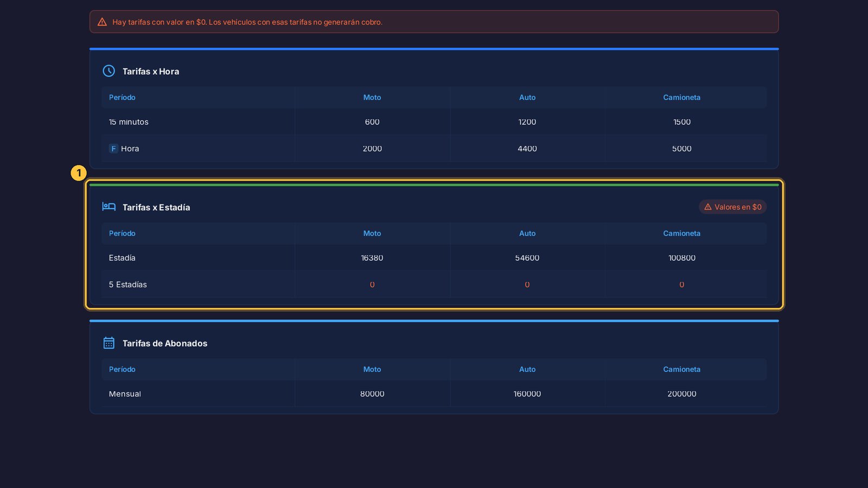Screen dimensions: 868x488
Task: Select the Hora row label
Action: click(x=130, y=149)
